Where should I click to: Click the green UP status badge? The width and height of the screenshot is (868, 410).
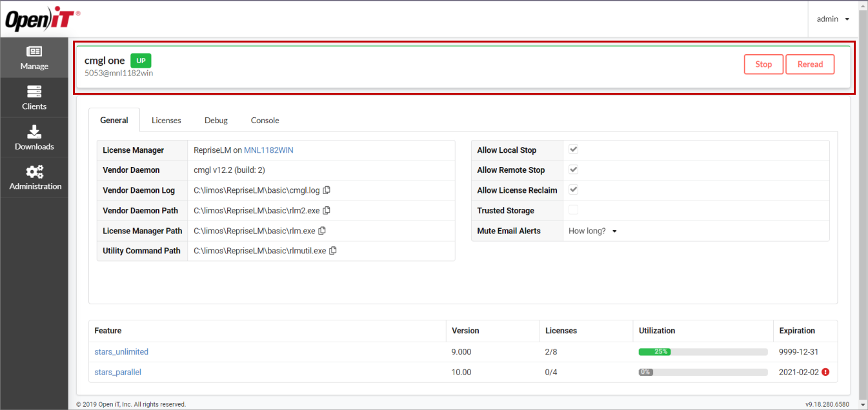coord(141,61)
